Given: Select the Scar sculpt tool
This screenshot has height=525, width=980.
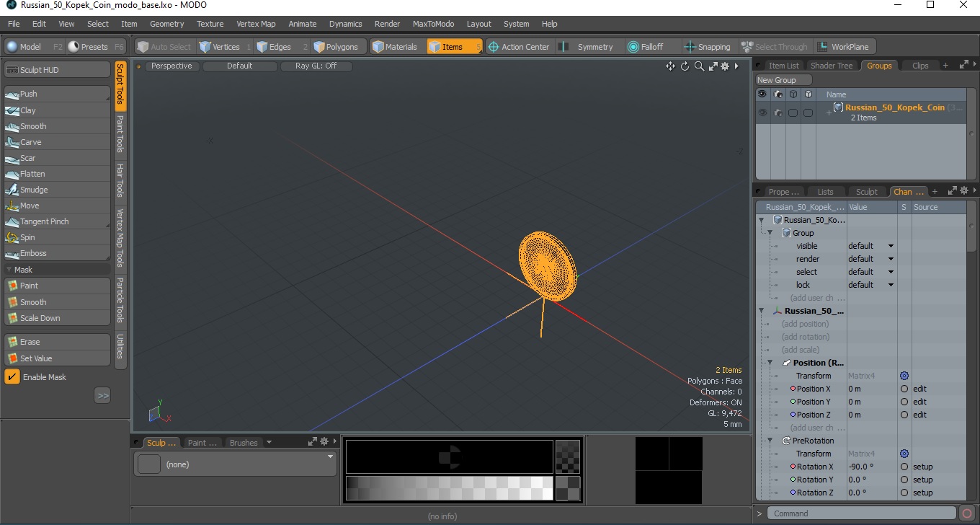Looking at the screenshot, I should tap(57, 158).
